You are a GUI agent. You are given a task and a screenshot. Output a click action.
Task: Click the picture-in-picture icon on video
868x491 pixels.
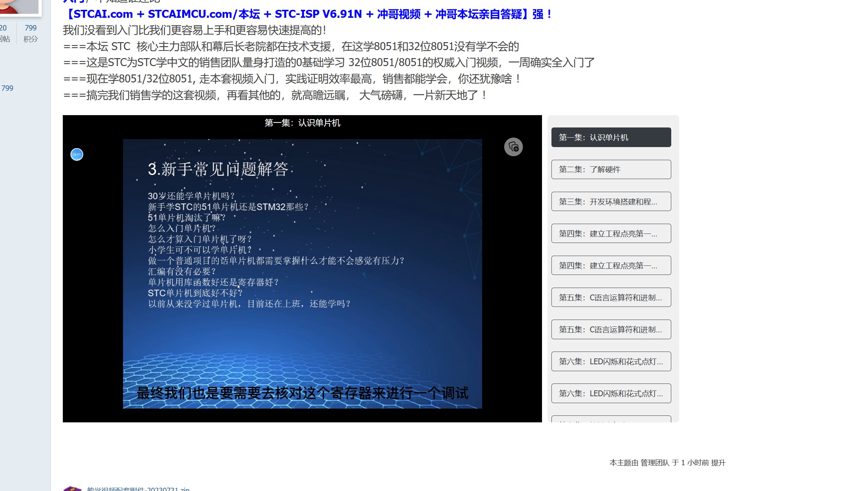513,147
